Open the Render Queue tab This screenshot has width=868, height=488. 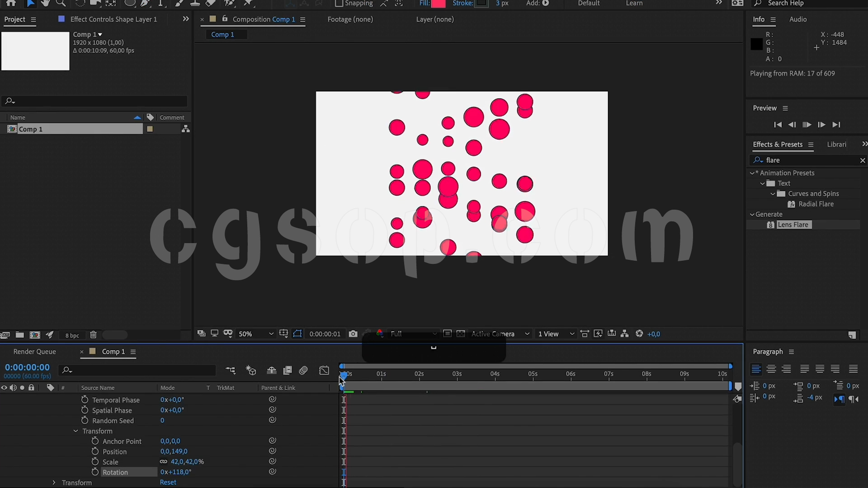tap(35, 352)
